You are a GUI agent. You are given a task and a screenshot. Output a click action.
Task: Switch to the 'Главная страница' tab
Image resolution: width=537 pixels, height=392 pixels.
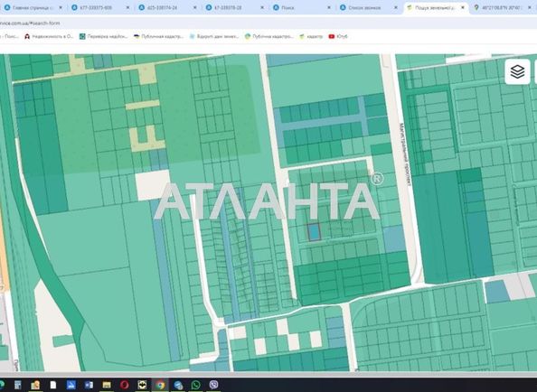pos(33,7)
